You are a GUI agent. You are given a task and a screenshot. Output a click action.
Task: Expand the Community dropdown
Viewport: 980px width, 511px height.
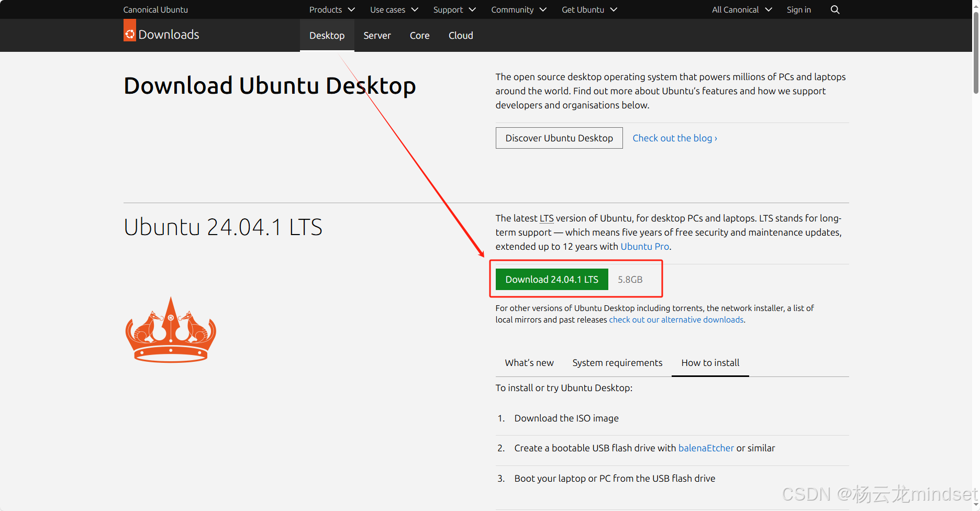coord(512,9)
